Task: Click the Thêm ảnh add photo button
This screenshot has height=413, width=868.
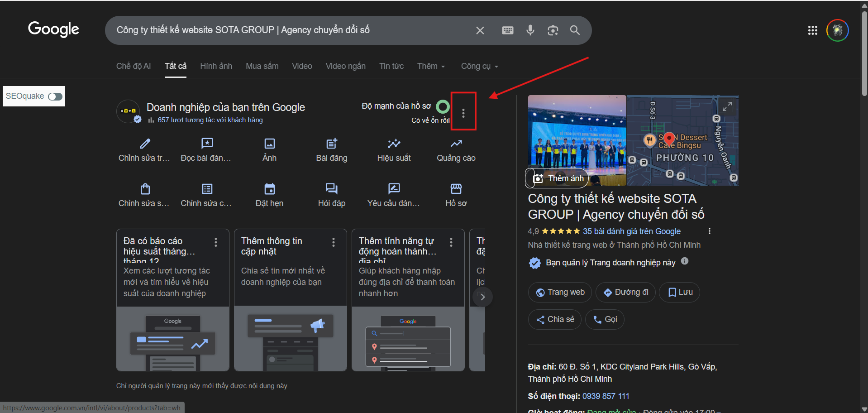Action: [x=557, y=178]
